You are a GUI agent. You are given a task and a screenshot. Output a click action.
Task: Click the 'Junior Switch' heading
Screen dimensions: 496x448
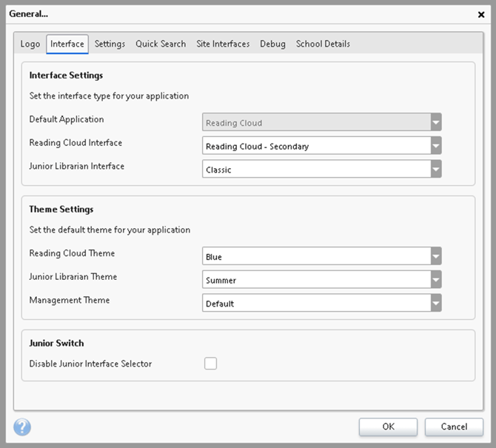coord(56,343)
